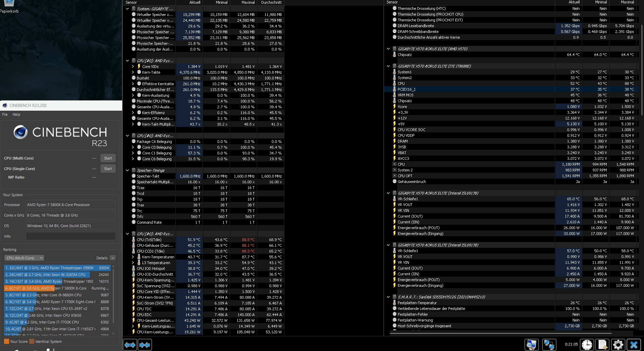
Task: Click lightning icon next to Vcore
Action: (395, 107)
